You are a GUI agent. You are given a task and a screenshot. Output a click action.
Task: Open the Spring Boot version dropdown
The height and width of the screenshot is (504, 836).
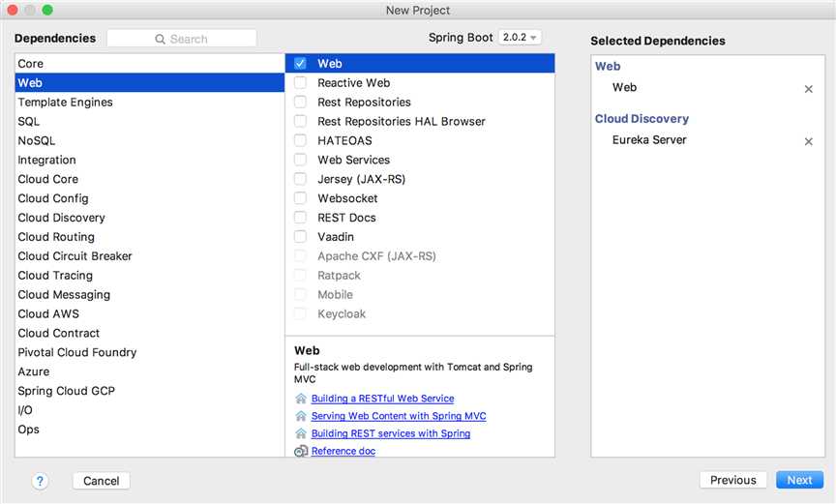pos(520,38)
